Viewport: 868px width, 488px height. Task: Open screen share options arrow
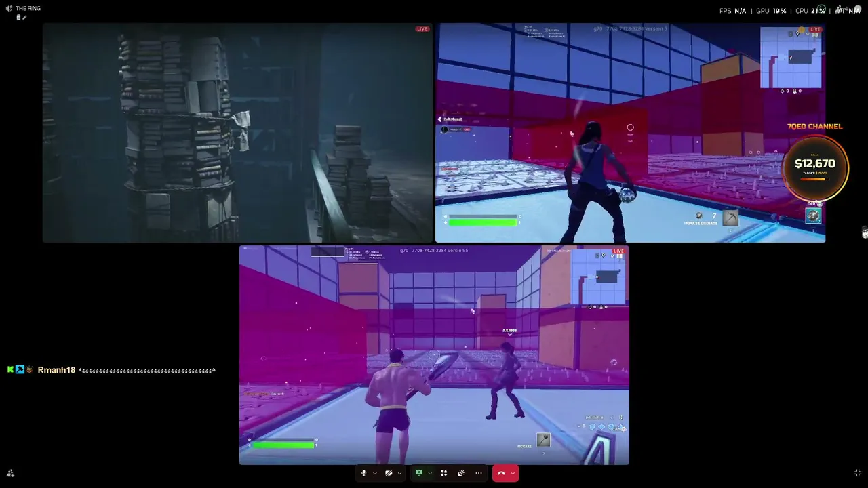pos(429,473)
